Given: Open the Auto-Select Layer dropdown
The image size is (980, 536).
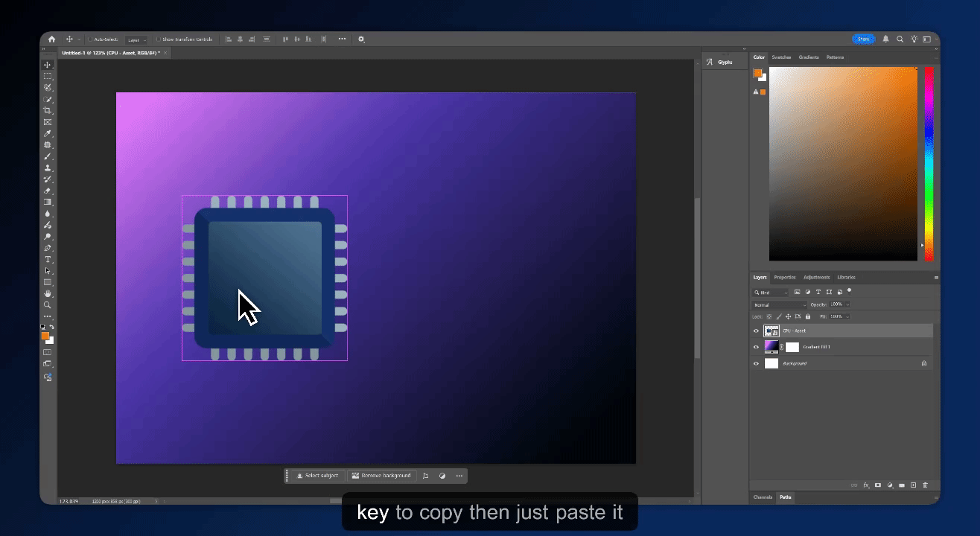Looking at the screenshot, I should click(x=136, y=39).
